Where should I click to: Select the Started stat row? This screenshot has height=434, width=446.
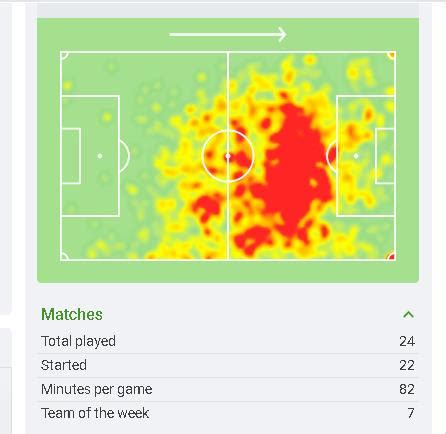click(x=228, y=365)
